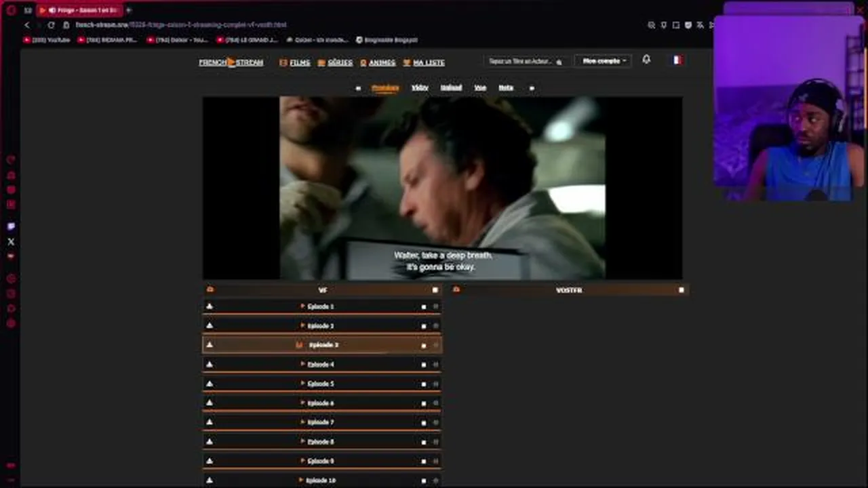Collapse the VF episode list header

(323, 290)
